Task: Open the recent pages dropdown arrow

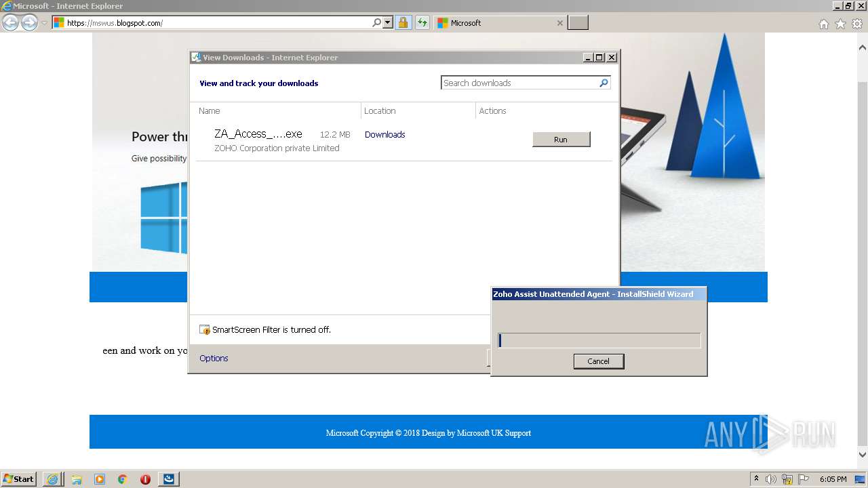Action: [x=45, y=23]
